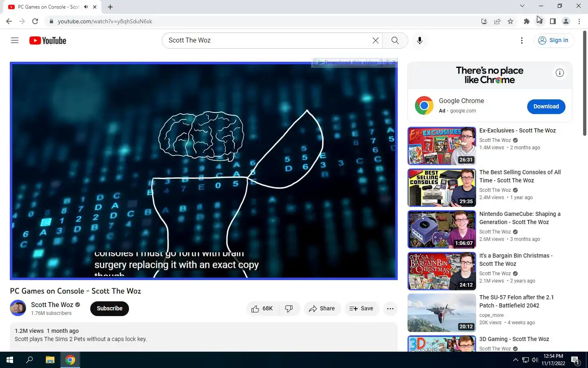Image resolution: width=588 pixels, height=368 pixels.
Task: Clear the search box with the X icon
Action: click(x=375, y=40)
